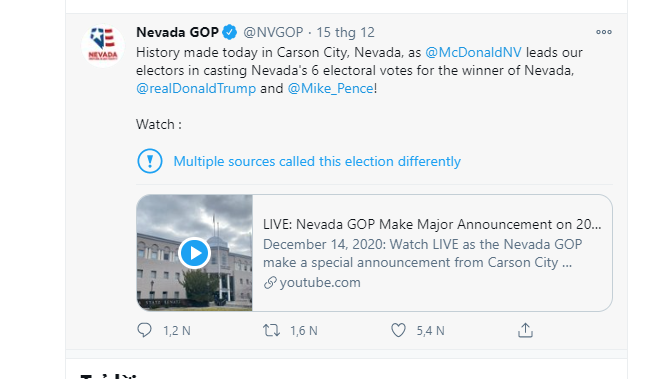Retweet using the retweet arrows icon
Screen dimensions: 650x379
tap(272, 330)
